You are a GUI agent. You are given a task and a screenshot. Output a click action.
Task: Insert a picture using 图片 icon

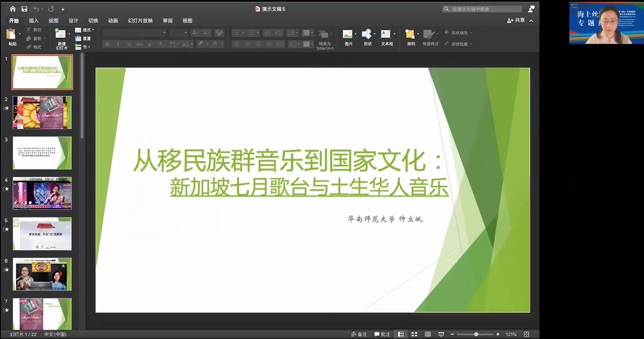click(348, 36)
